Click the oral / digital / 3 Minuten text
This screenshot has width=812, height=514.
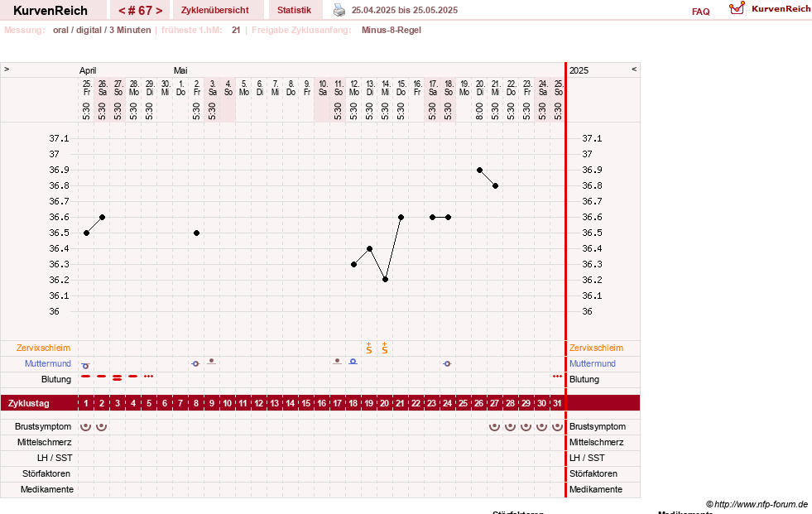pyautogui.click(x=102, y=30)
